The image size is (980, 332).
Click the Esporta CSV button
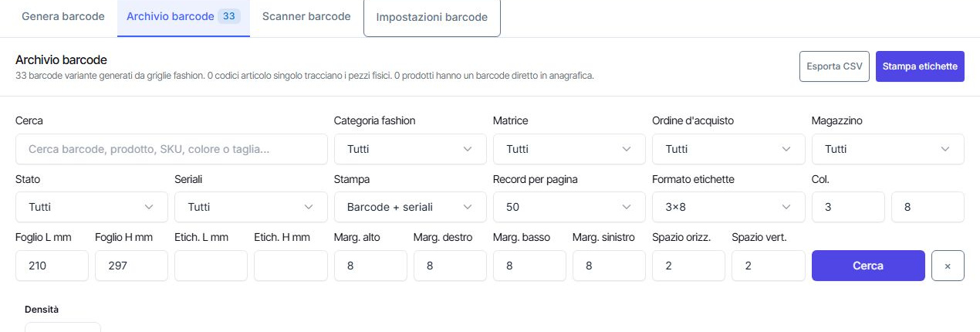coord(834,66)
